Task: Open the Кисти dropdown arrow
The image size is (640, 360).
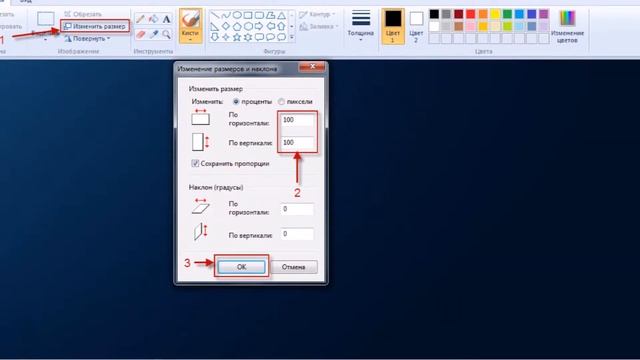Action: pyautogui.click(x=190, y=40)
